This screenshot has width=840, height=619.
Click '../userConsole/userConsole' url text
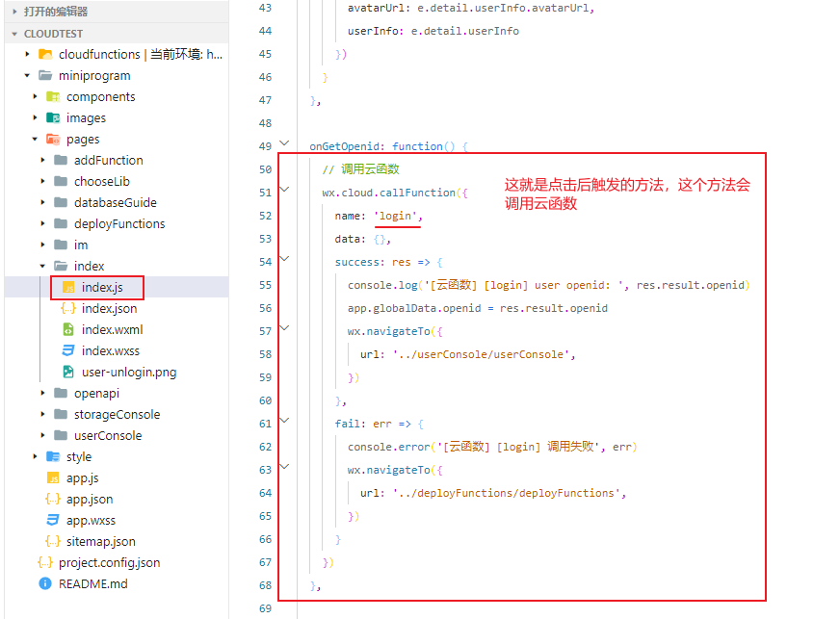click(481, 354)
